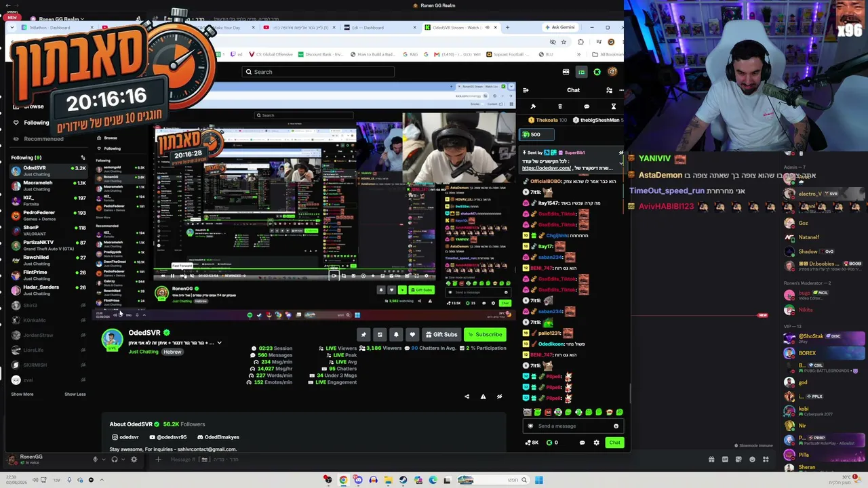This screenshot has height=488, width=868.
Task: Open the @odedsvr95 YouTube link
Action: click(168, 437)
